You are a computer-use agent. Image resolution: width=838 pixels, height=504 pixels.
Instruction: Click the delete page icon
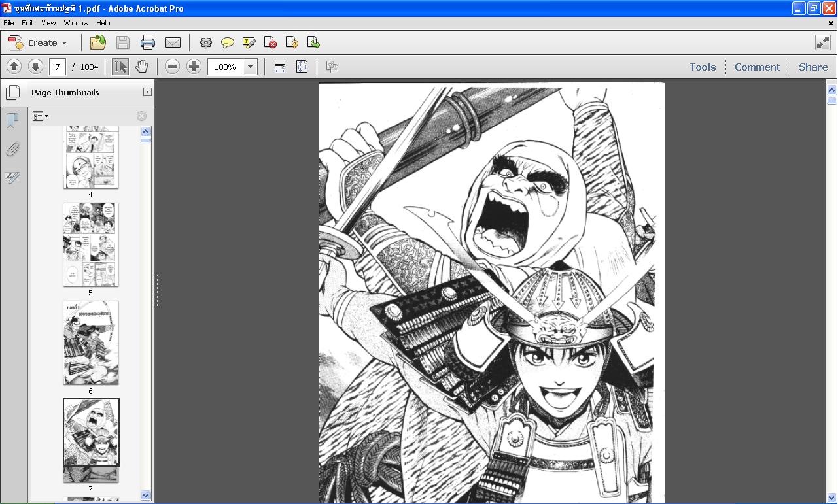point(271,42)
